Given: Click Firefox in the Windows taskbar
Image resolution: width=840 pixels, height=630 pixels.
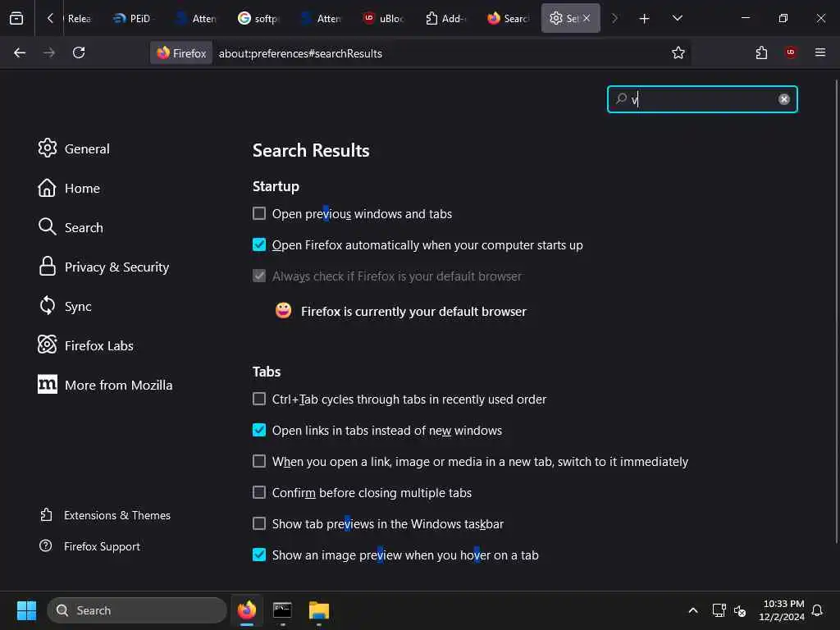Looking at the screenshot, I should [x=247, y=610].
